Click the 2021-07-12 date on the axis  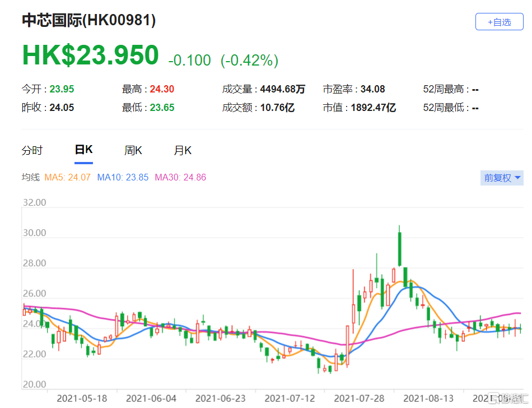click(290, 398)
